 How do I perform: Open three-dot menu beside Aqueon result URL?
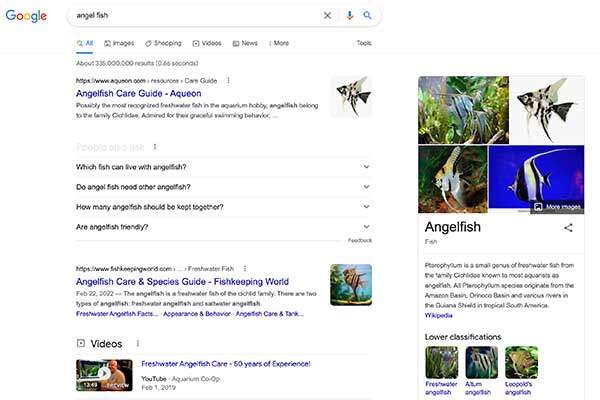(x=228, y=80)
